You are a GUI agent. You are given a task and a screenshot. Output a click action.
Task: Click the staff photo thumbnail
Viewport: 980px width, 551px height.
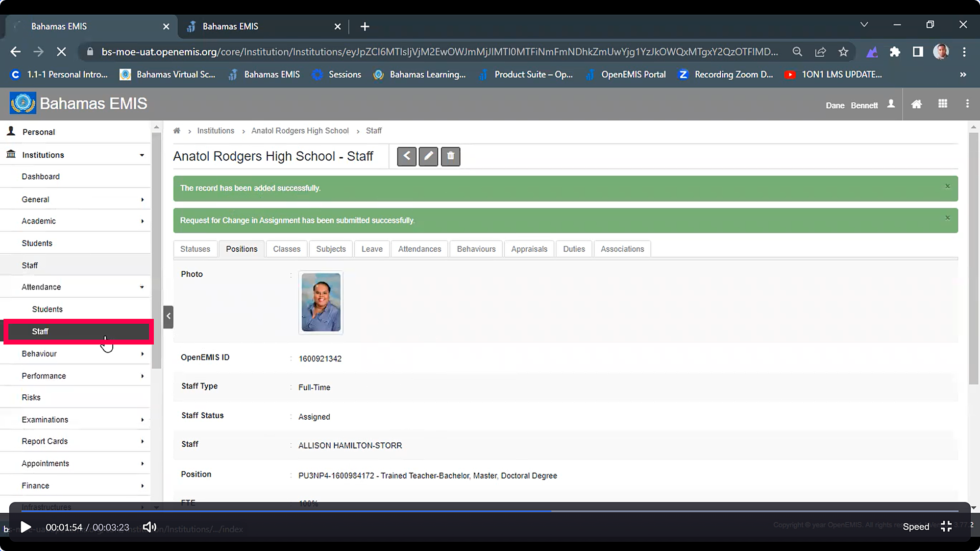tap(321, 302)
